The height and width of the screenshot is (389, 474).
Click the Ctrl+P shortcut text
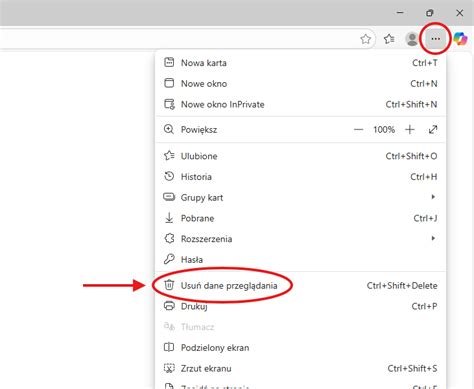[424, 306]
